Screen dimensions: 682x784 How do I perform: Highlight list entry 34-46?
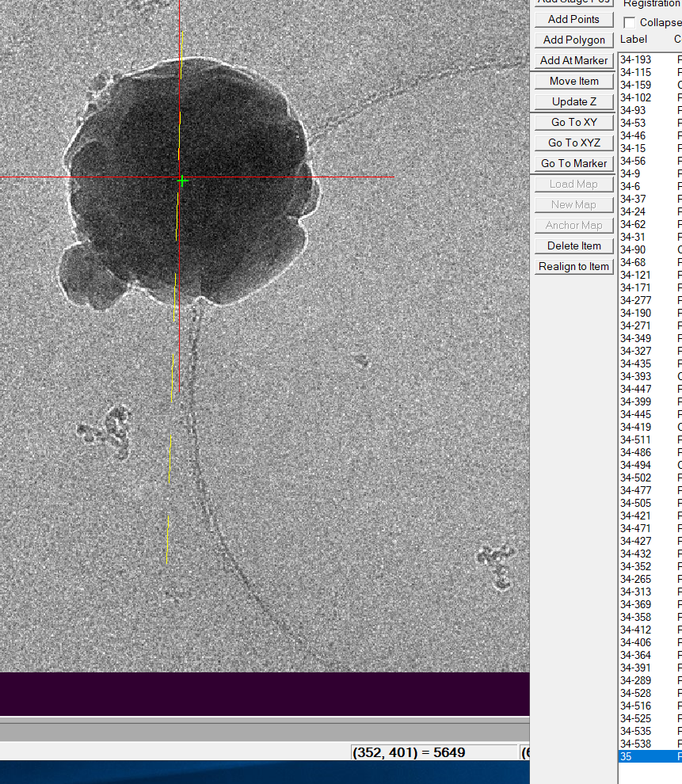(650, 135)
